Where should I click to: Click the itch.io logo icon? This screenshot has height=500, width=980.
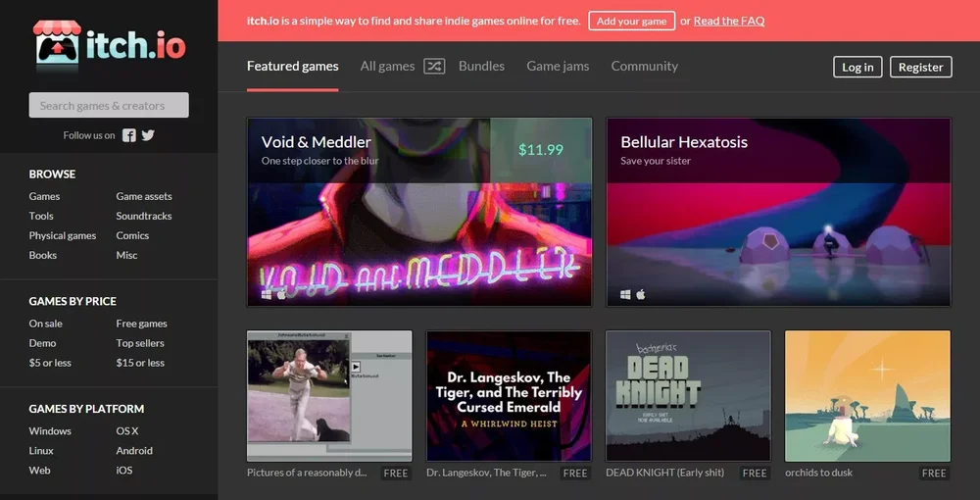57,45
